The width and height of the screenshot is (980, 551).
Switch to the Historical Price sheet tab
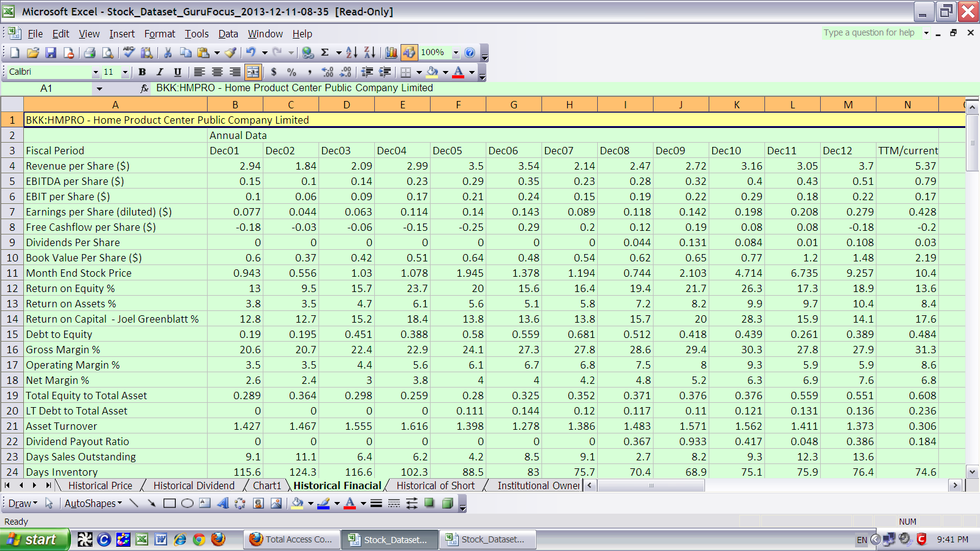[100, 485]
